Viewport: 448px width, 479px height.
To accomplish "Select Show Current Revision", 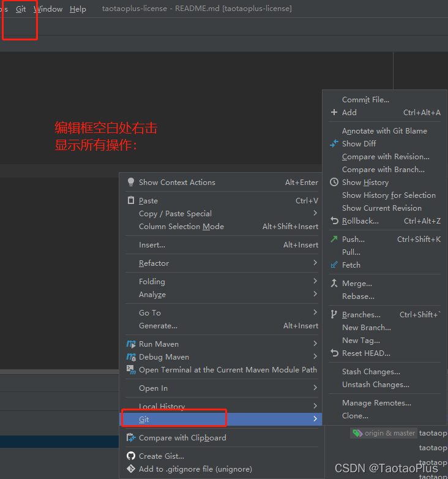I will (384, 208).
